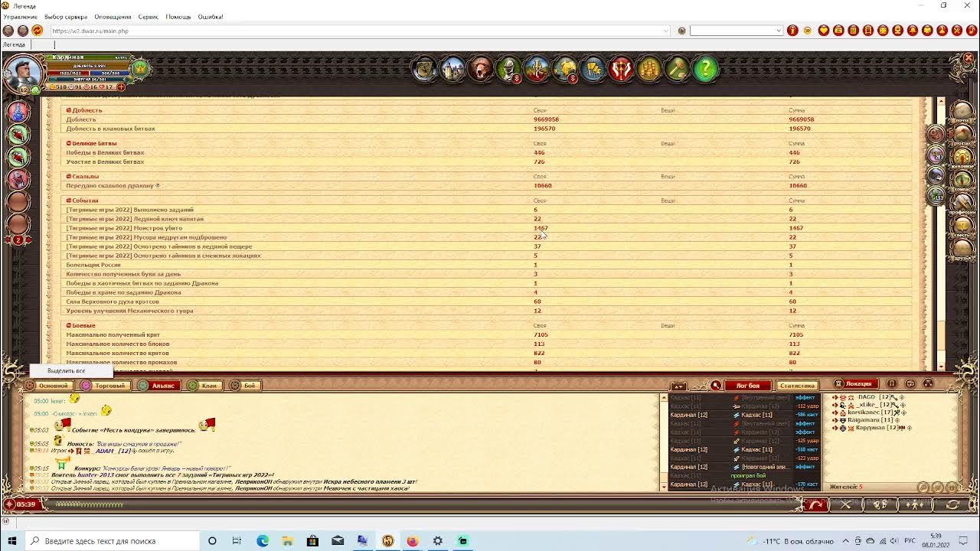Image resolution: width=980 pixels, height=551 pixels.
Task: Click the 'Передано скальпов дракону' help mark
Action: [x=158, y=186]
